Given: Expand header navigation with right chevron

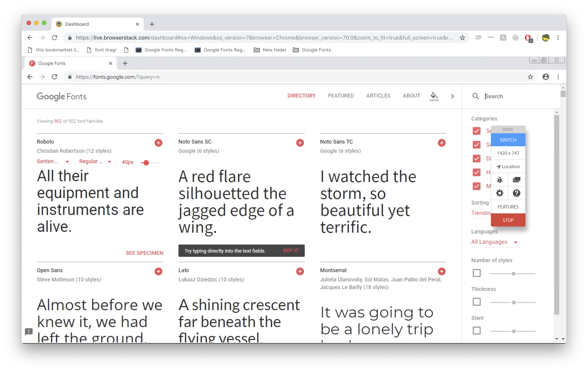Looking at the screenshot, I should pyautogui.click(x=453, y=96).
